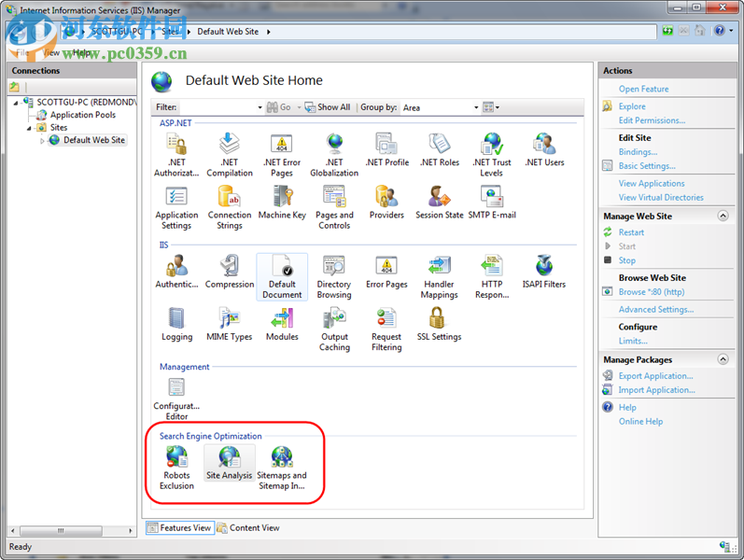Click the Connections pane horizontal scrollbar
The width and height of the screenshot is (744, 560).
pos(71,530)
